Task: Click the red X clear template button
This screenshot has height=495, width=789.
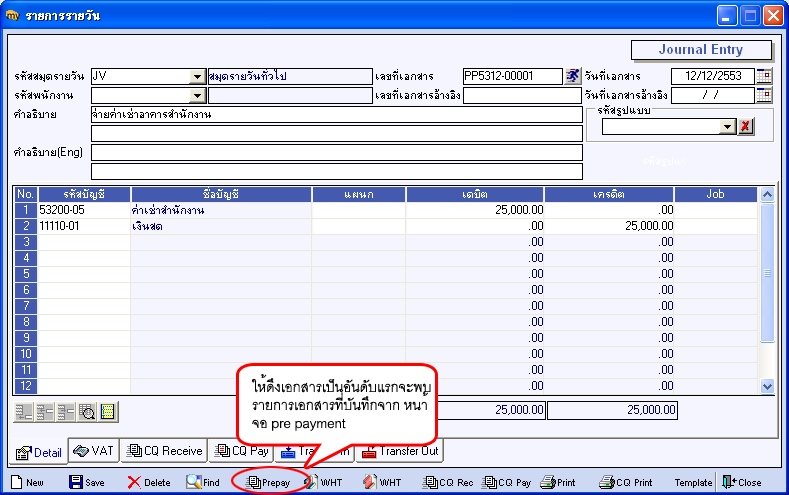Action: click(746, 126)
